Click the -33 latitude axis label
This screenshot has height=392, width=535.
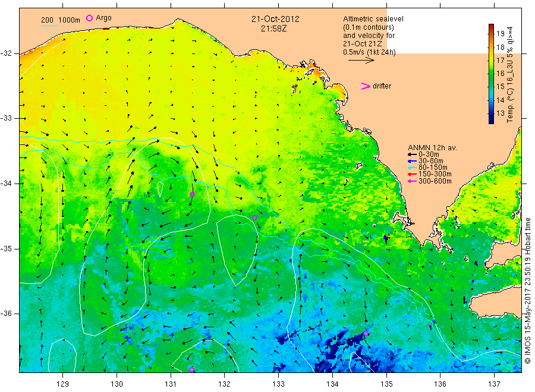click(6, 118)
